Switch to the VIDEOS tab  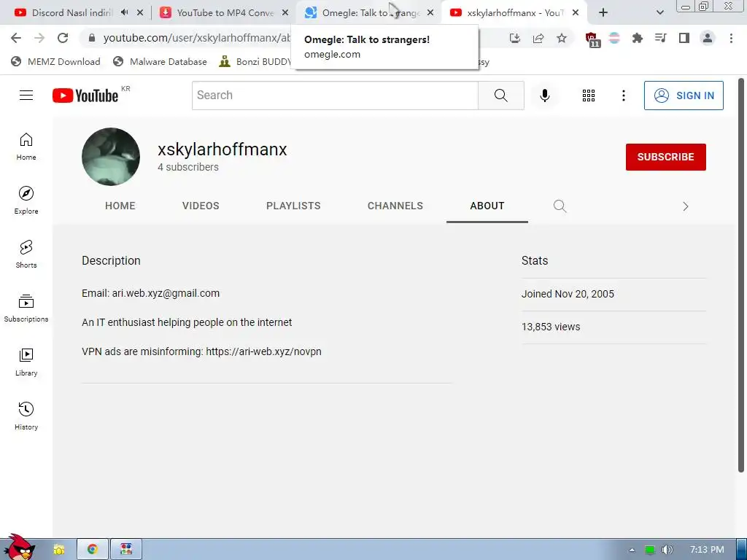(201, 206)
